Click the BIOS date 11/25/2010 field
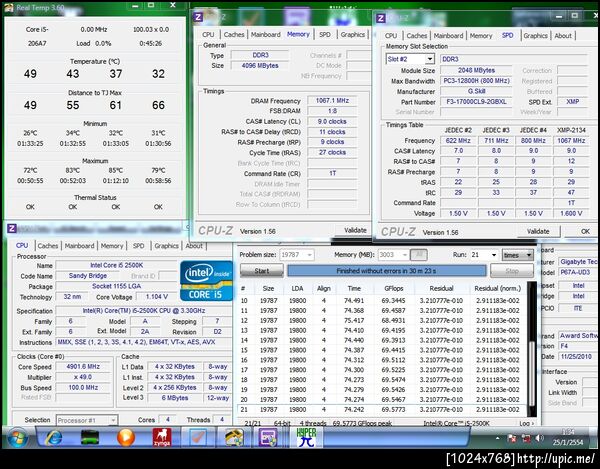Screen dimensions: 600x469 (x=576, y=356)
